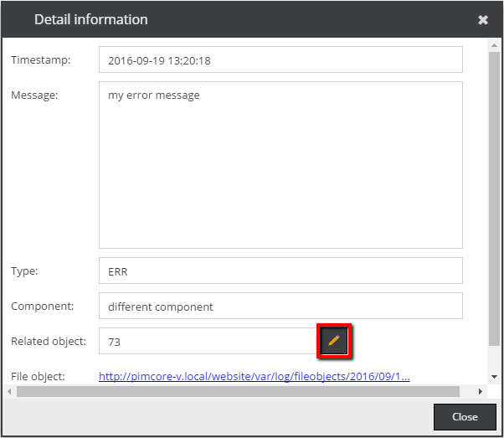Select the Type field containing ERR

(280, 271)
